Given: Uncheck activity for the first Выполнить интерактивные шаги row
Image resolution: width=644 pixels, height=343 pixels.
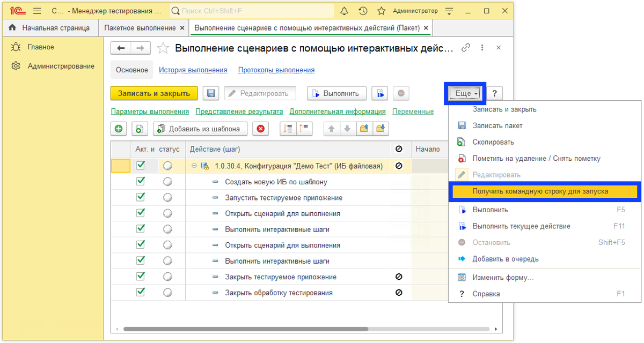Looking at the screenshot, I should click(x=141, y=229).
